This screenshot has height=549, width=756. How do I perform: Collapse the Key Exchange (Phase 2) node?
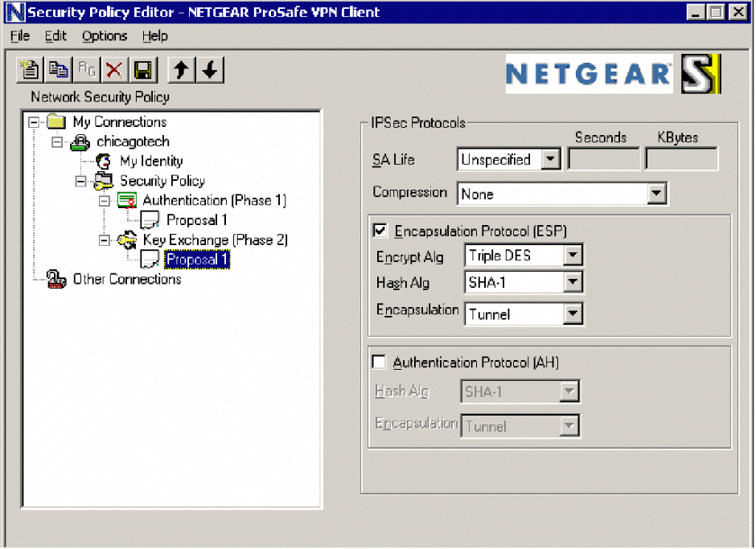tap(104, 240)
